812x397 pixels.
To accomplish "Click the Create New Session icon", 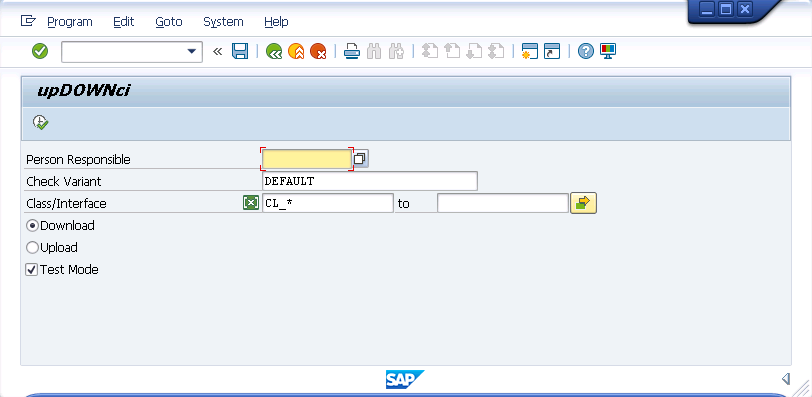I will (530, 51).
